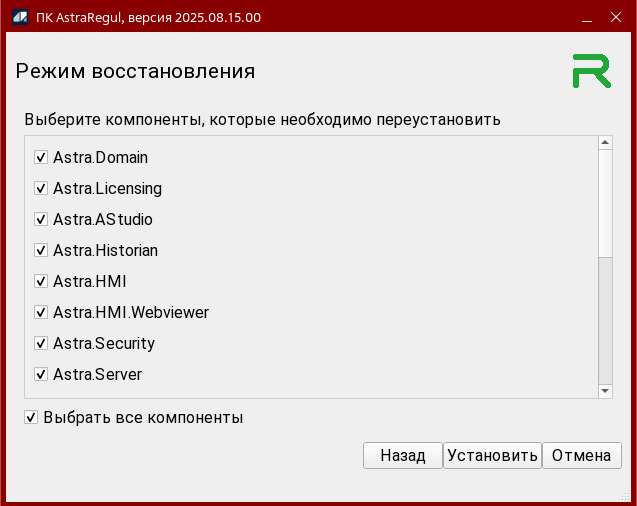Toggle 'Выбрать все компоненты' checkbox
The width and height of the screenshot is (637, 506).
pyautogui.click(x=32, y=418)
